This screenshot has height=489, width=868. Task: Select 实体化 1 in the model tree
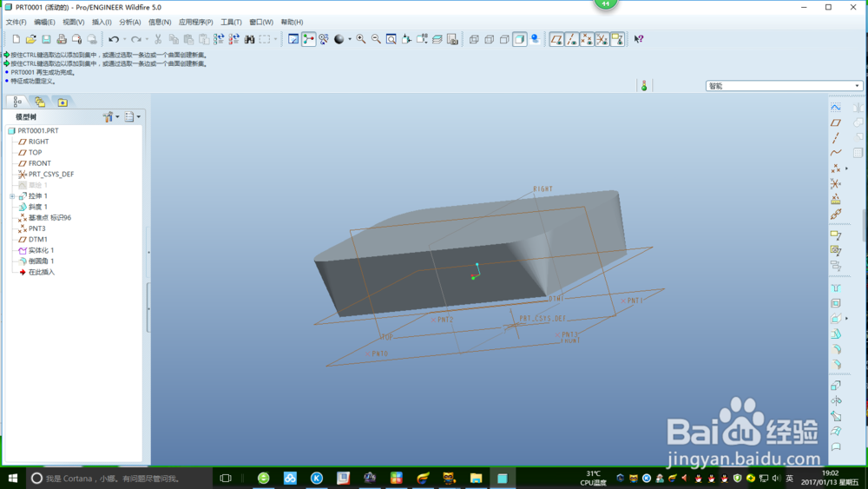pyautogui.click(x=41, y=250)
